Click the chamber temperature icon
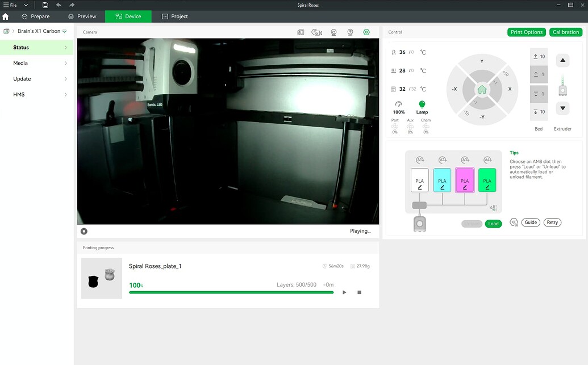Viewport: 588px width, 365px height. pyautogui.click(x=393, y=89)
